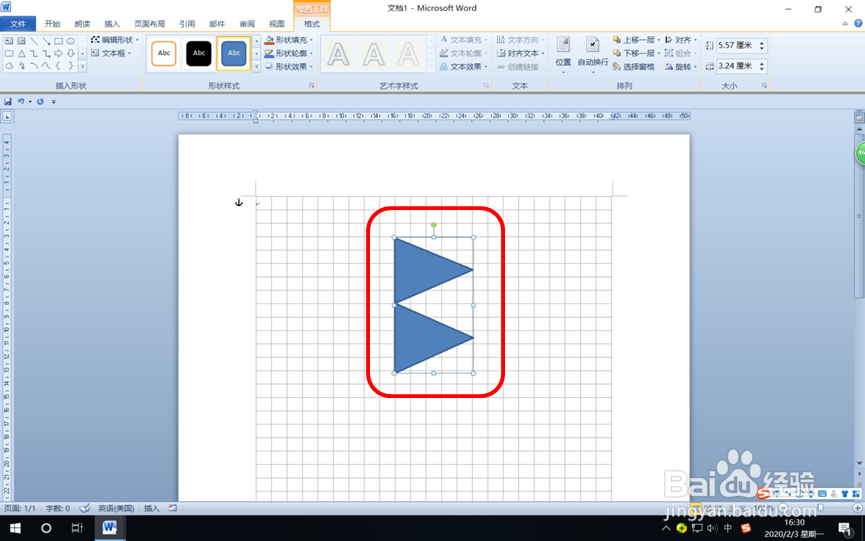This screenshot has height=541, width=865.
Task: Open Shape Outline (形状轮廓) dropdown
Action: (x=289, y=53)
